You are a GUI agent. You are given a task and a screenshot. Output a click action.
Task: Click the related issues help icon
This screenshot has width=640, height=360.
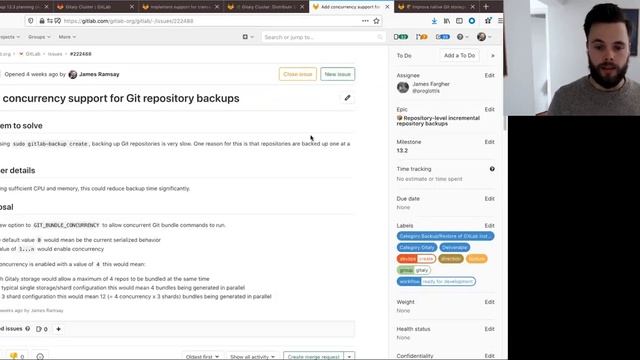28,329
